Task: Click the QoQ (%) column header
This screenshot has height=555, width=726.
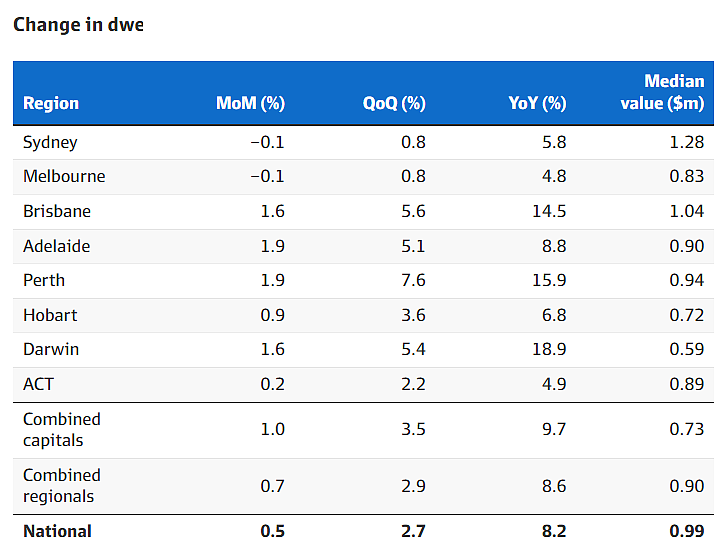Action: 394,103
